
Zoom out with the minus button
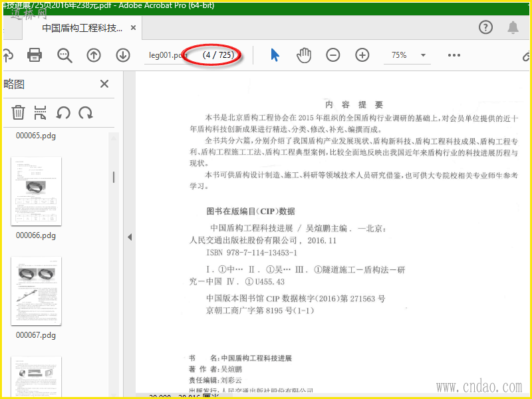point(333,55)
